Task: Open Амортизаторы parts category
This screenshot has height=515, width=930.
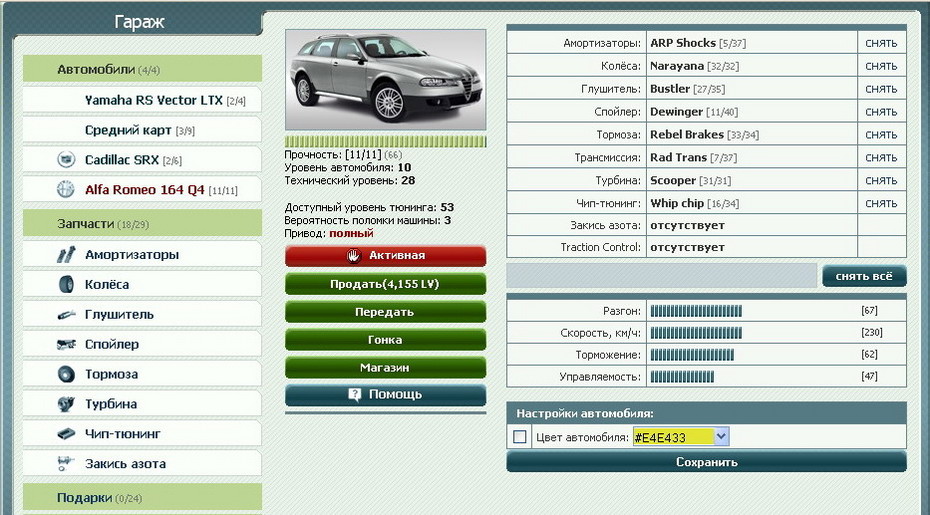Action: [x=142, y=255]
